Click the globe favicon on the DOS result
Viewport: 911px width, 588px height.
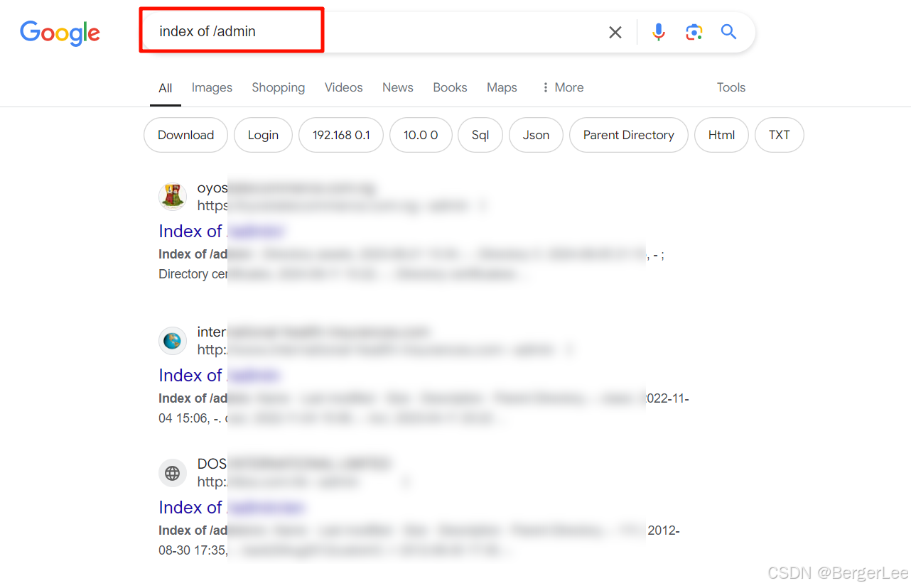(x=173, y=473)
